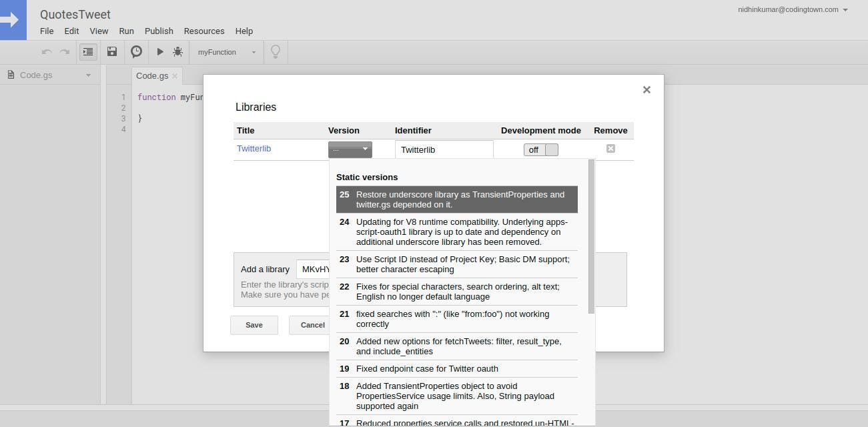
Task: Click the version list scrollbar thumb
Action: (x=591, y=236)
